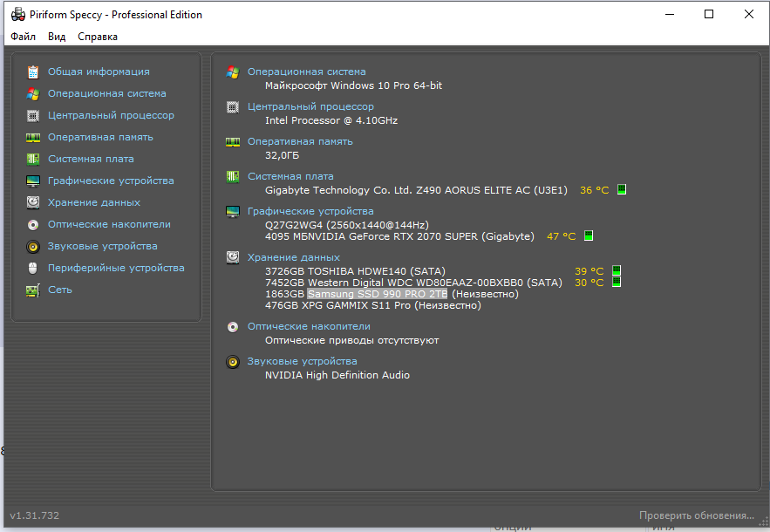The width and height of the screenshot is (770, 532).
Task: Click the Windows flag icon in summary panel
Action: [x=233, y=72]
